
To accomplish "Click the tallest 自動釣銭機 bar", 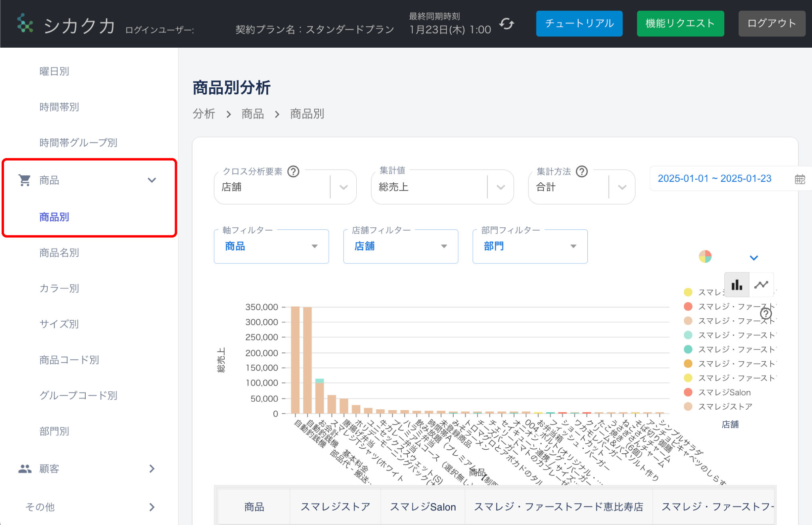I will pyautogui.click(x=295, y=360).
